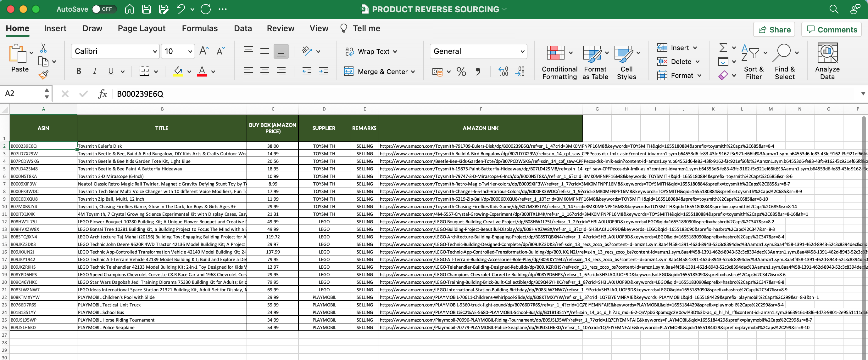The height and width of the screenshot is (360, 868).
Task: Toggle bold formatting
Action: click(x=79, y=71)
